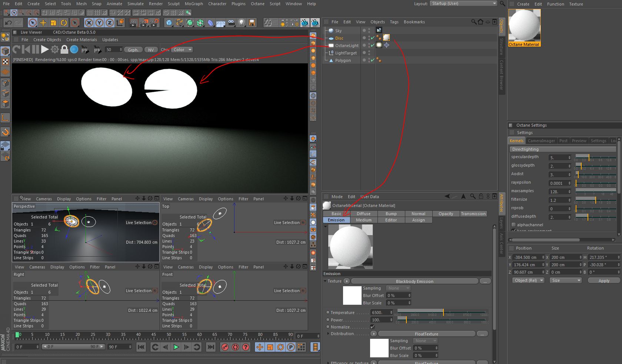Open the Object (Rel) coordinate dropdown
Screen dimensions: 622x364
tap(528, 280)
